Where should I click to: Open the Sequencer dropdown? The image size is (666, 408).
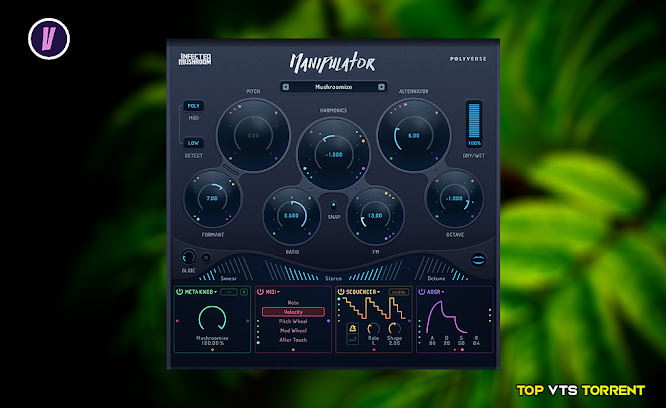click(363, 292)
